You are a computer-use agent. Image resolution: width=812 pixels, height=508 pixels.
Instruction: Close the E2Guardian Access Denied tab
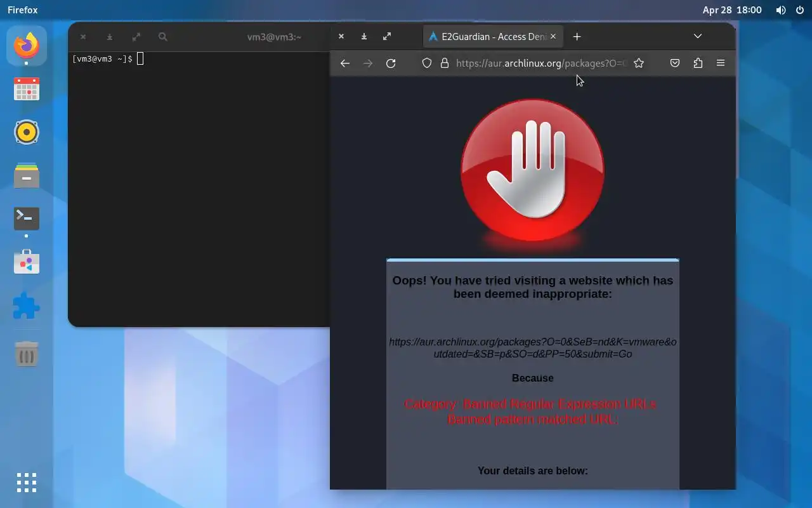pos(553,37)
